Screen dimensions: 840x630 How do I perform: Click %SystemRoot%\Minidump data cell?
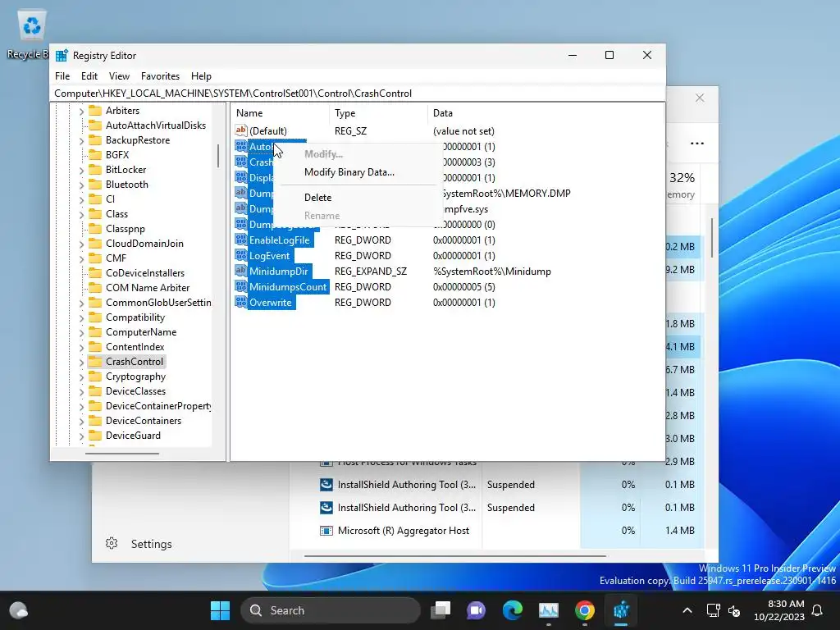pos(492,271)
